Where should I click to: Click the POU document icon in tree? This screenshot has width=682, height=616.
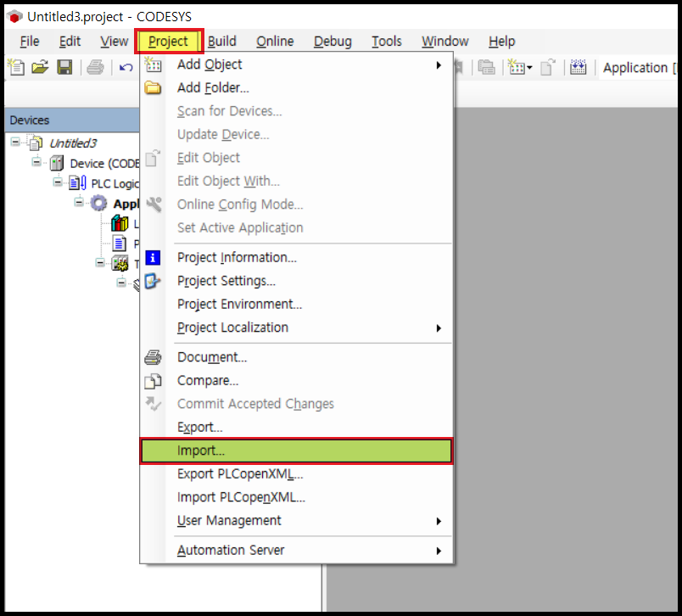tap(119, 244)
